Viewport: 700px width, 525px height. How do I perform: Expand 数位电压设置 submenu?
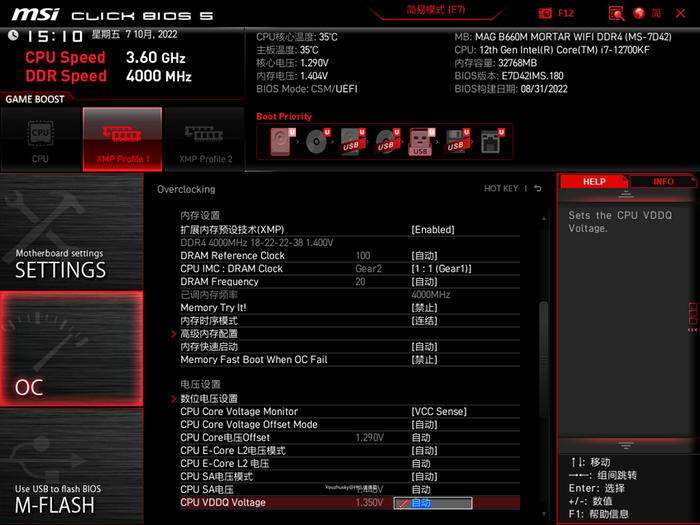point(209,398)
